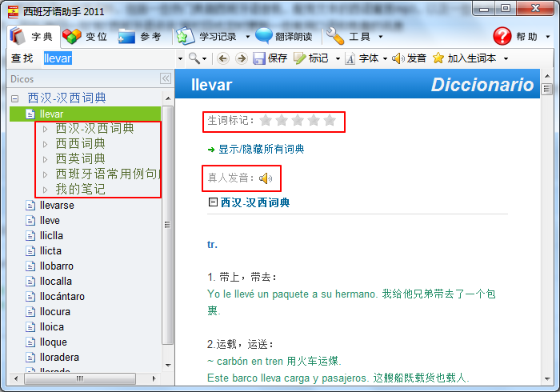The image size is (560, 392).
Task: Select llocántaro in the word list
Action: (x=62, y=296)
